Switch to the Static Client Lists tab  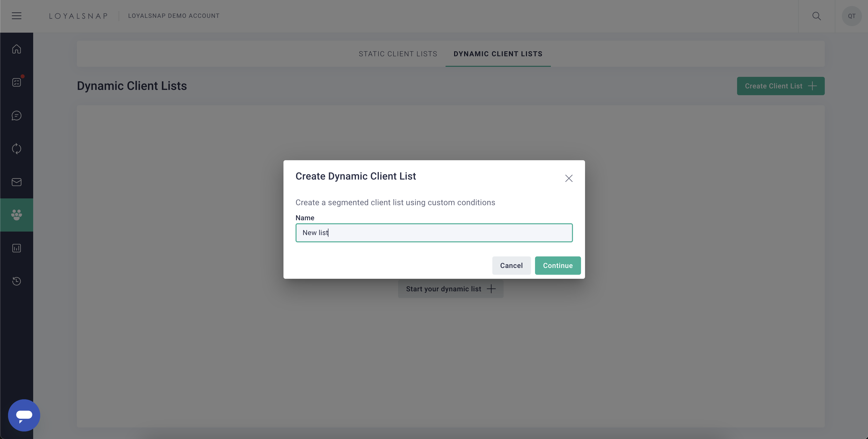point(398,53)
